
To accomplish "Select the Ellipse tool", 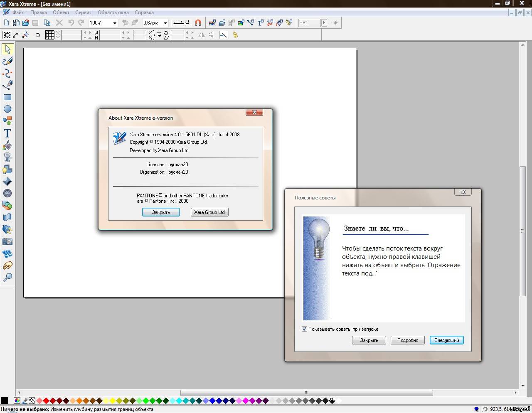I will click(7, 109).
